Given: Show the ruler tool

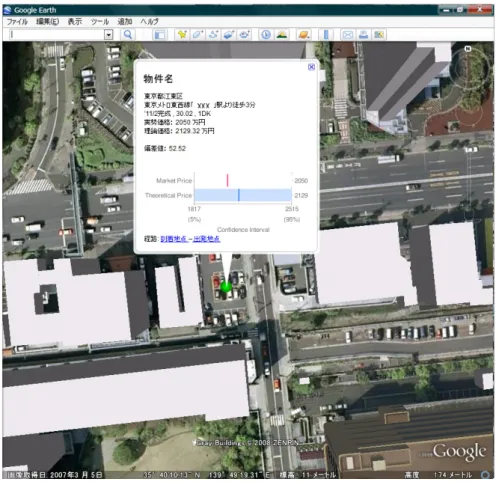Looking at the screenshot, I should [x=326, y=35].
